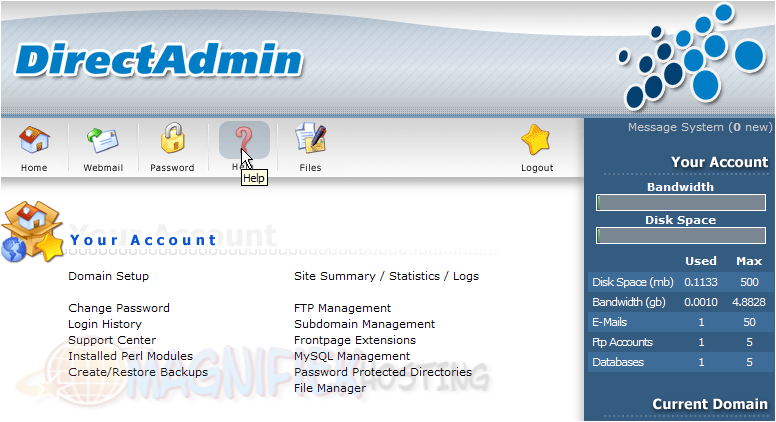
Task: Click the Max column header
Action: (749, 261)
